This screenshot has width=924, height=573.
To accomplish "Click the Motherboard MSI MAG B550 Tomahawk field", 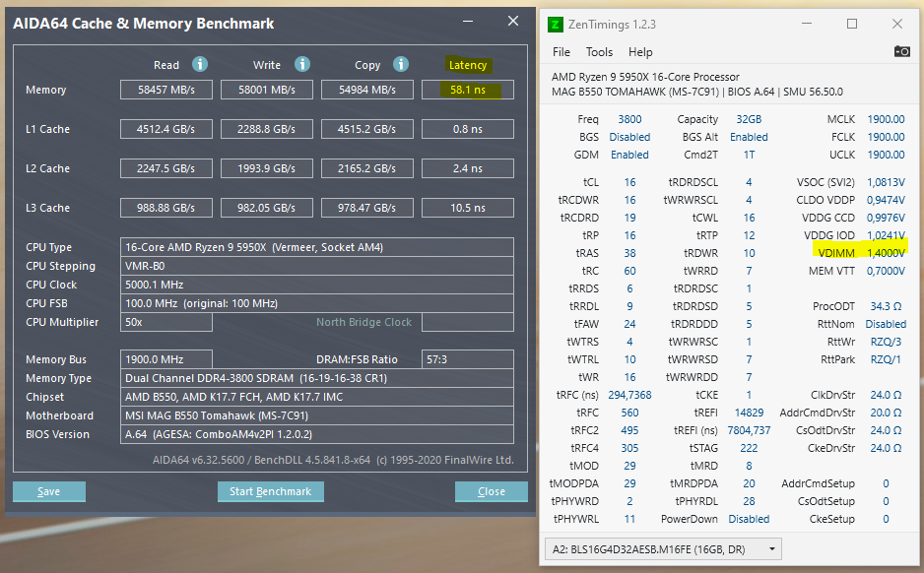I will pyautogui.click(x=317, y=415).
